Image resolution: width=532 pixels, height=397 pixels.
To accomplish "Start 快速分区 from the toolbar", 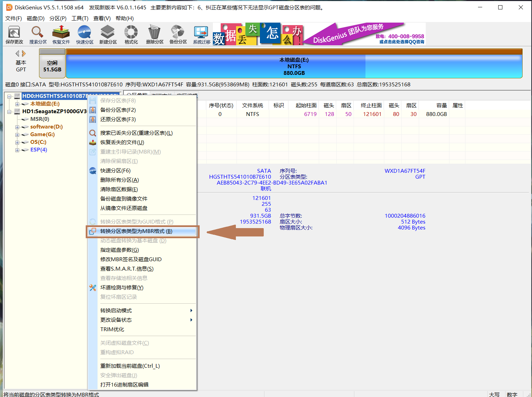I will tap(85, 35).
